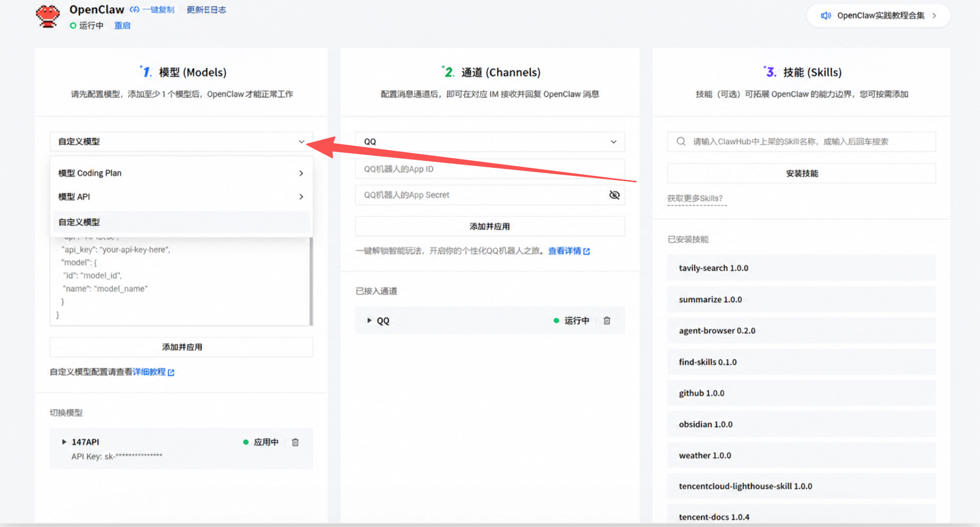The height and width of the screenshot is (527, 980).
Task: Click the 运行中 status next to logo
Action: [x=86, y=25]
